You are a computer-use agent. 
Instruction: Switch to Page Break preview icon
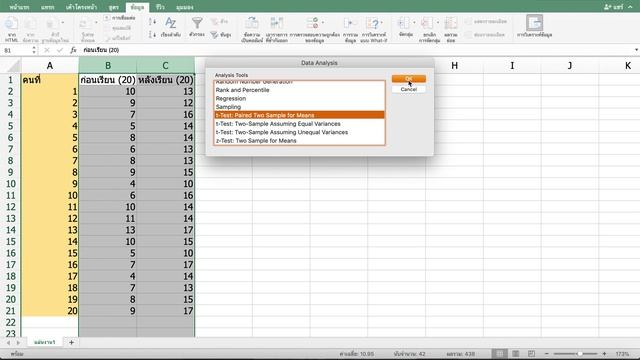tap(531, 353)
